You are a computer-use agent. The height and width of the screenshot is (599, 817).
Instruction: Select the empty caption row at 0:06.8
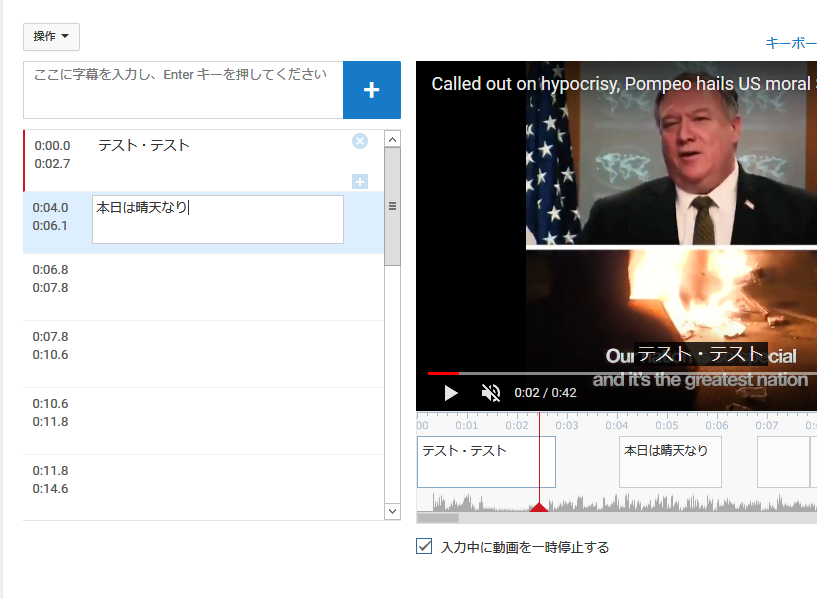pos(200,287)
